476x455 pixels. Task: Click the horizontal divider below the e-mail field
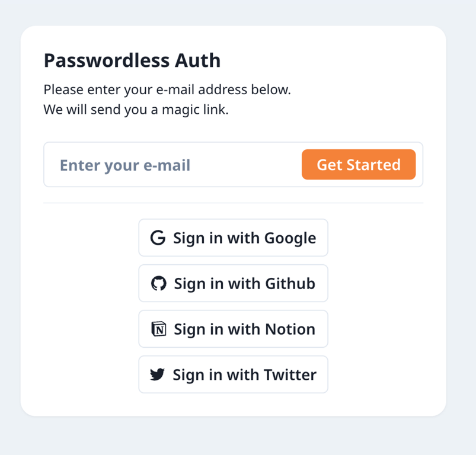[x=233, y=203]
